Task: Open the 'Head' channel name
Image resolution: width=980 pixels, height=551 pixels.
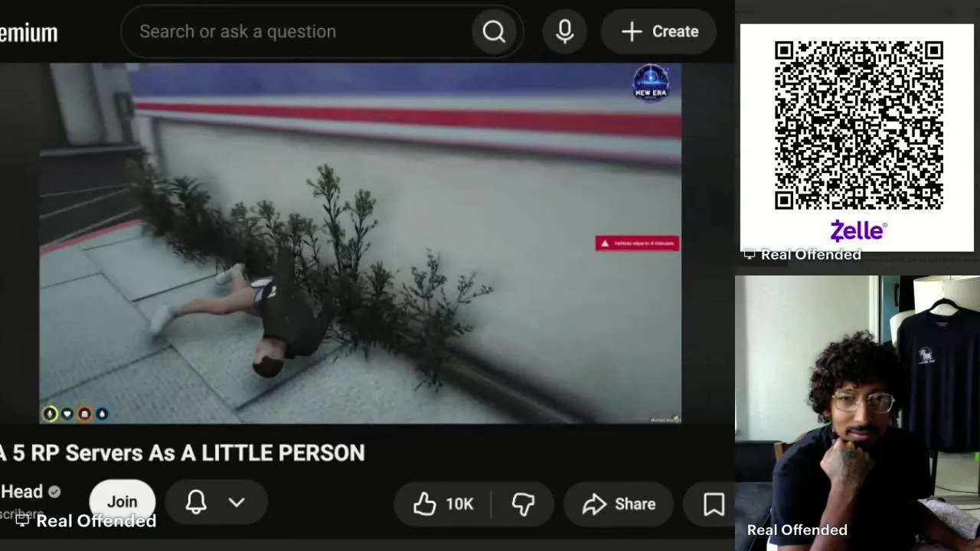Action: tap(21, 492)
